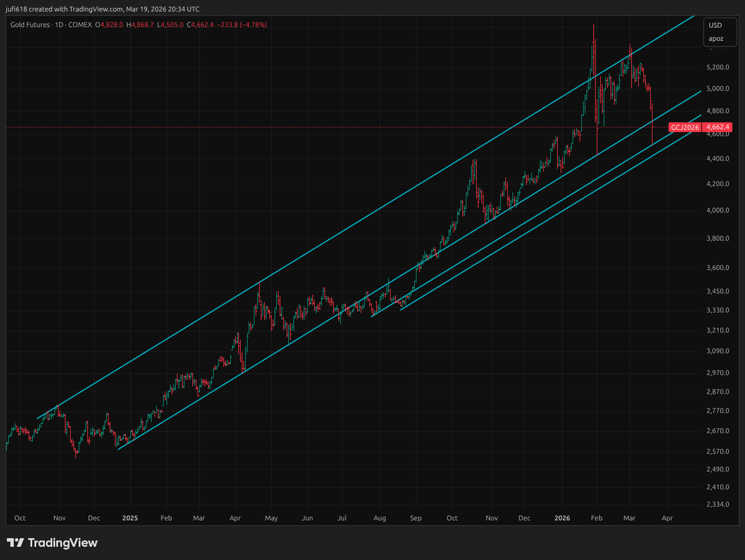Click the 3,210.0 price axis label
Screen dimensions: 745x560
point(719,330)
